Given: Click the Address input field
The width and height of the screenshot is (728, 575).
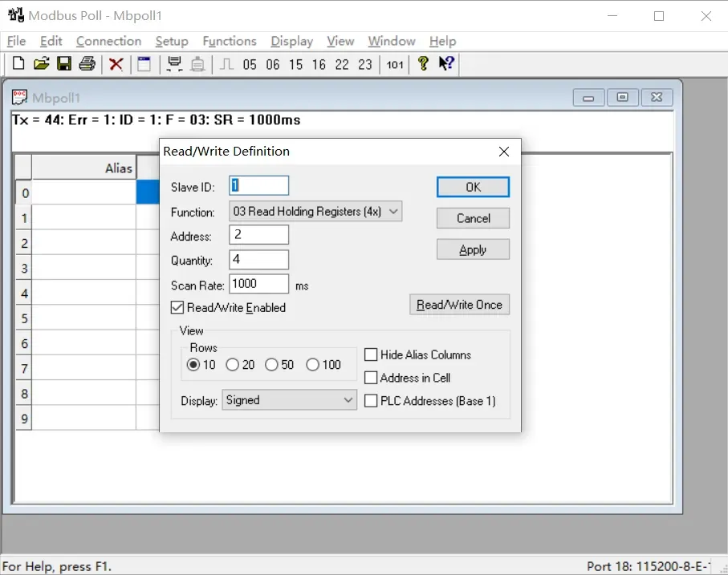Looking at the screenshot, I should pyautogui.click(x=258, y=235).
